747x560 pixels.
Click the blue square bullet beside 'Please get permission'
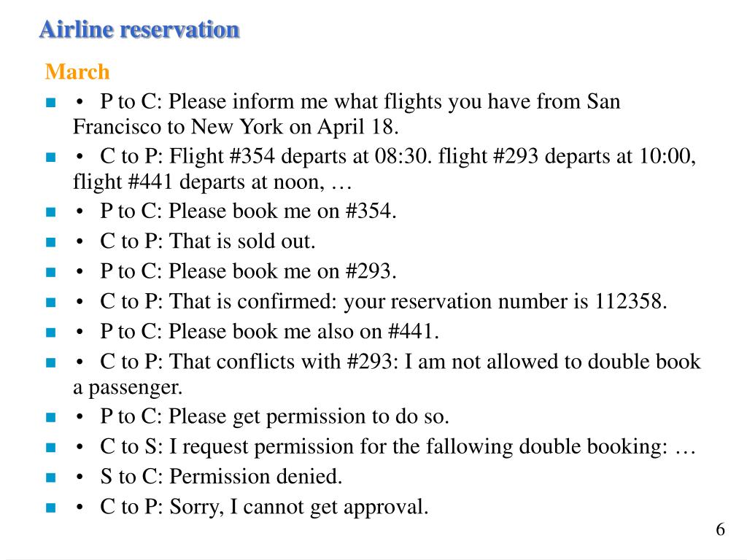pos(50,418)
